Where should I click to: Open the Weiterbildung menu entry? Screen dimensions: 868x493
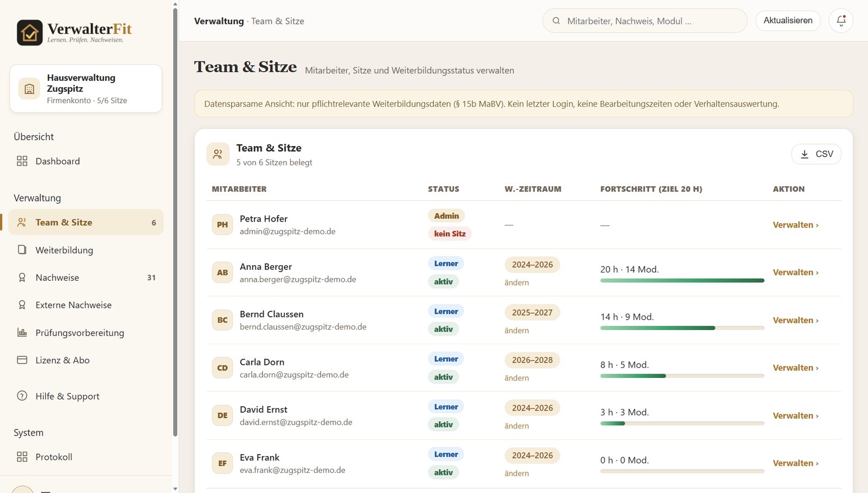pyautogui.click(x=86, y=250)
